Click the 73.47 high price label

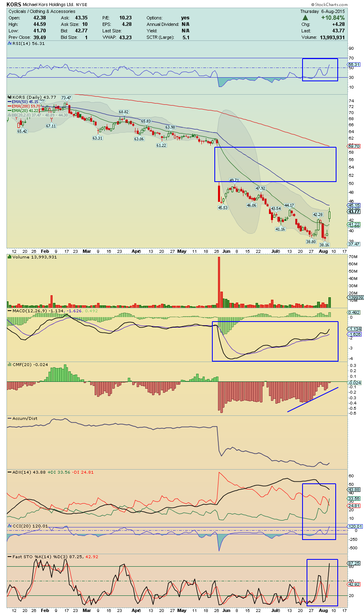66,98
